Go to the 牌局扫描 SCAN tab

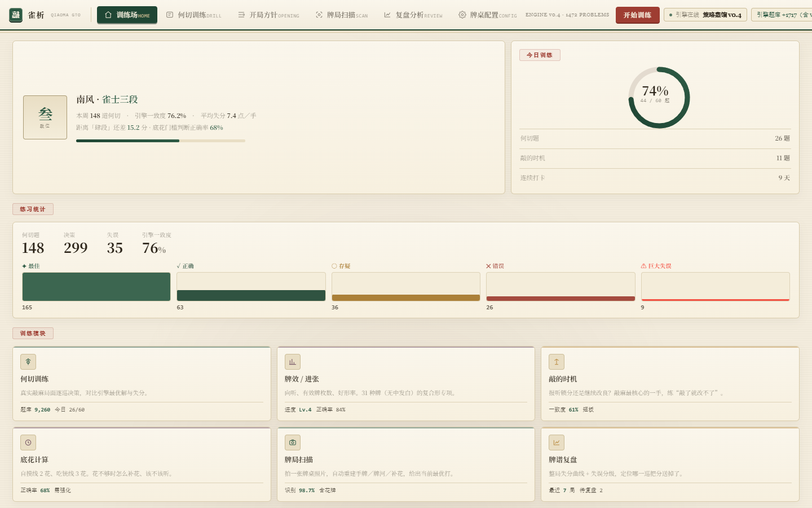342,15
